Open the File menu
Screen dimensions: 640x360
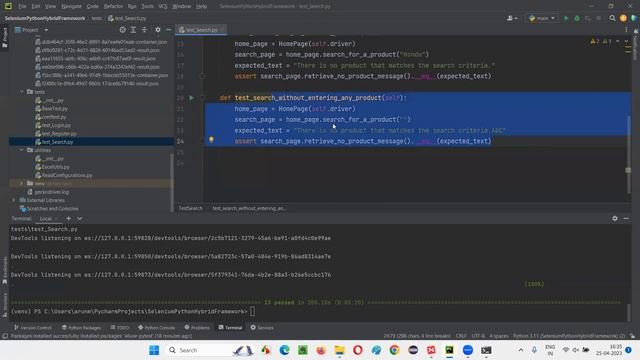tap(22, 6)
